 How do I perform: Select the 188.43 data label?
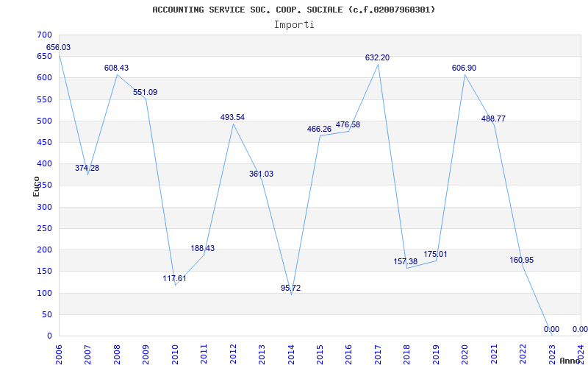[203, 249]
